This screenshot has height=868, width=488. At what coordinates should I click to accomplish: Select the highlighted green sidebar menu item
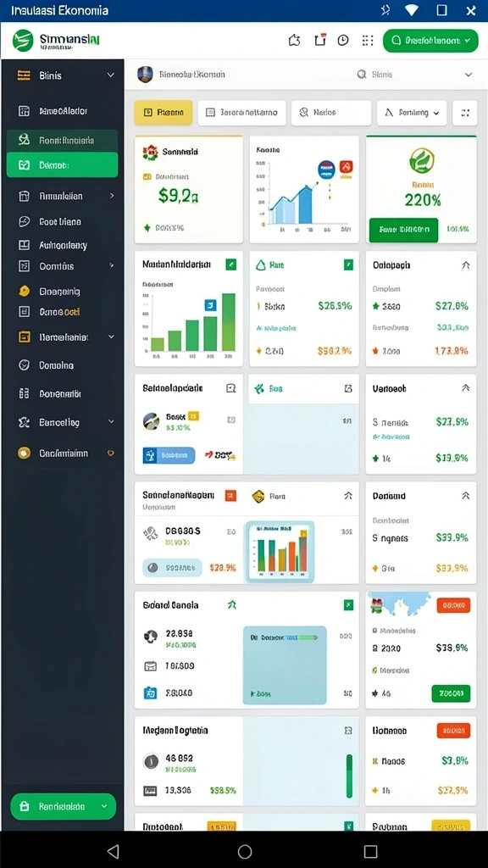pos(62,165)
